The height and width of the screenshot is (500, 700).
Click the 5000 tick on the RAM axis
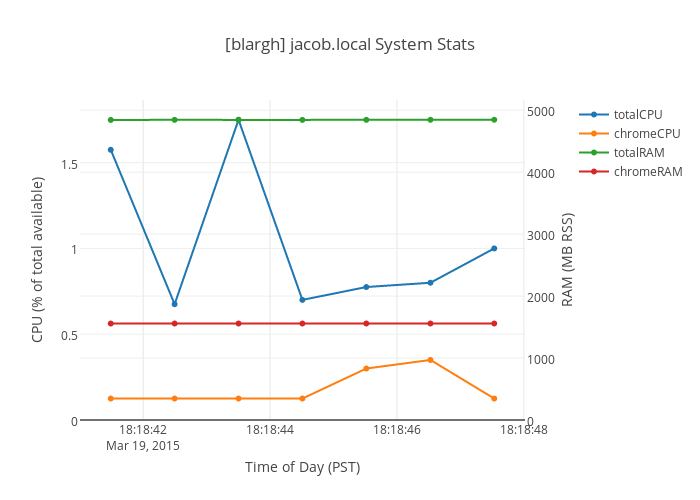click(x=541, y=111)
